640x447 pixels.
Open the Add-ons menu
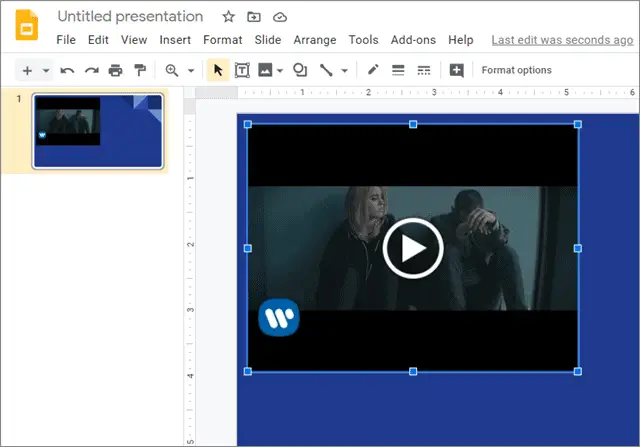tap(413, 40)
